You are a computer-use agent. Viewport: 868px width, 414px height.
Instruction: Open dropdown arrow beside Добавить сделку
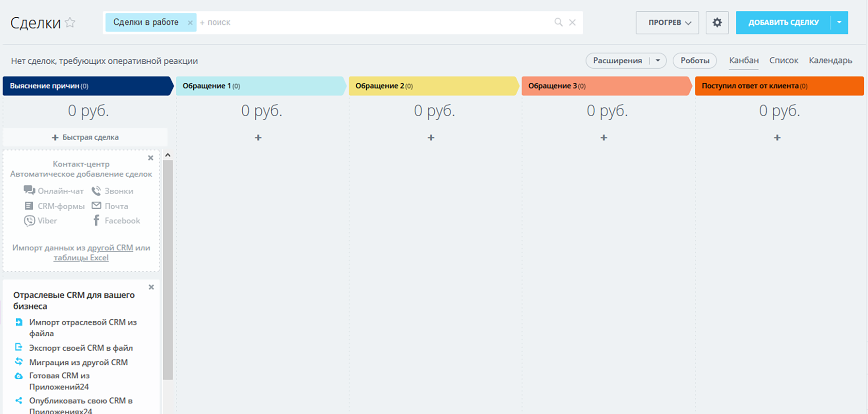tap(839, 23)
